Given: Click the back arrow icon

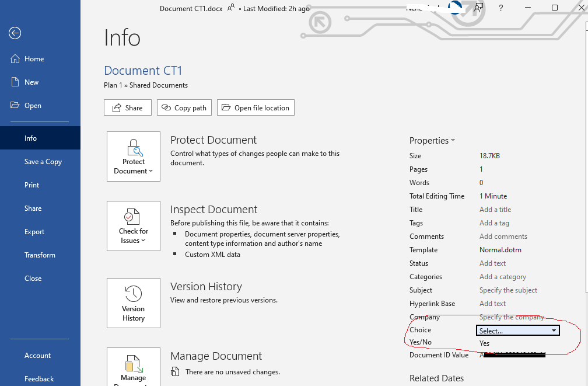Looking at the screenshot, I should (x=15, y=33).
